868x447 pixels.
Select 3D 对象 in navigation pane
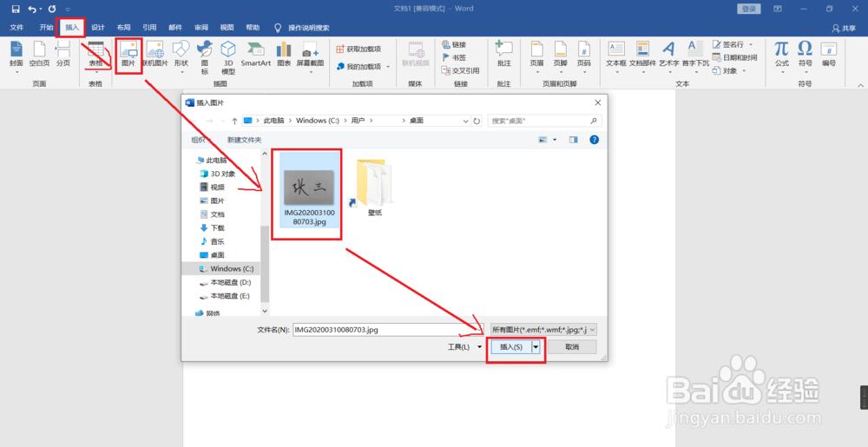tap(223, 174)
